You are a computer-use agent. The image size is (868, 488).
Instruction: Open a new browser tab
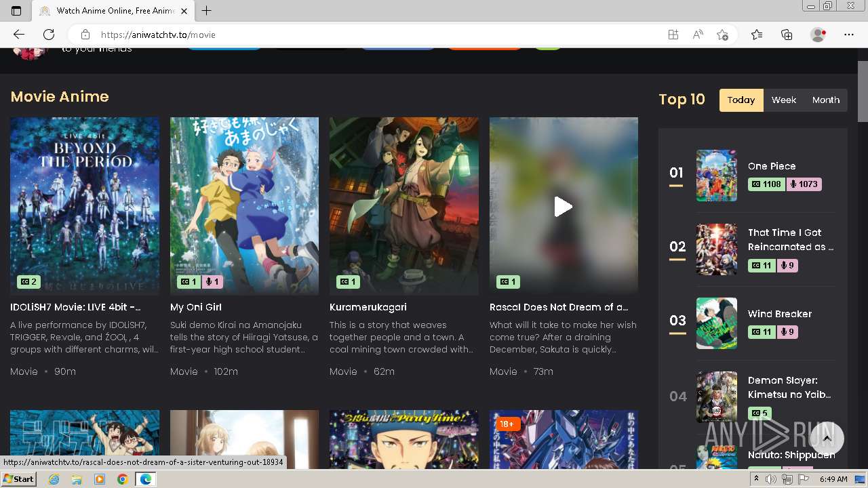pos(207,11)
